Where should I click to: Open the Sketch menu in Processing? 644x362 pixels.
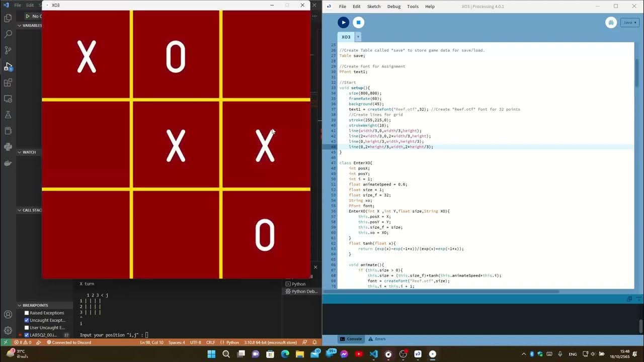[374, 7]
